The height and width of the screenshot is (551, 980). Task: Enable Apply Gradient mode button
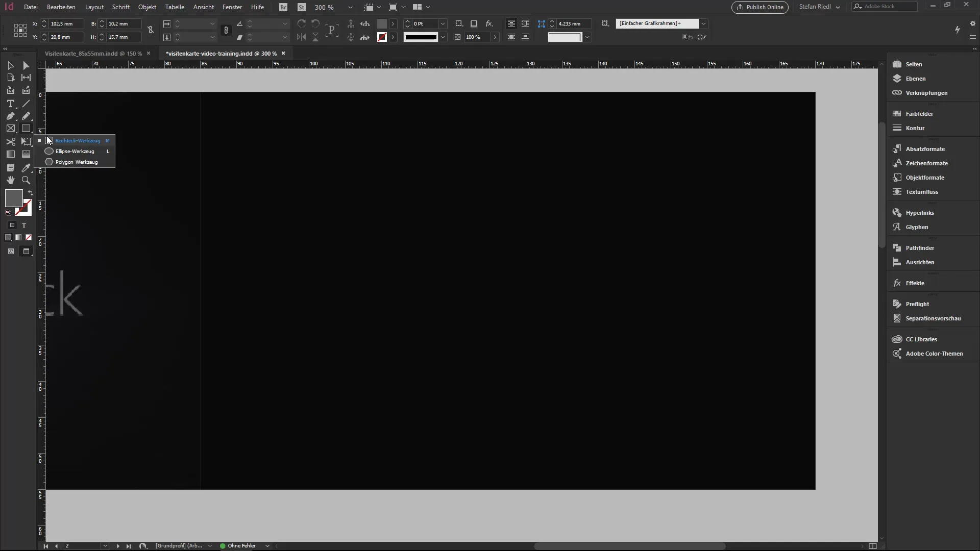tap(18, 237)
